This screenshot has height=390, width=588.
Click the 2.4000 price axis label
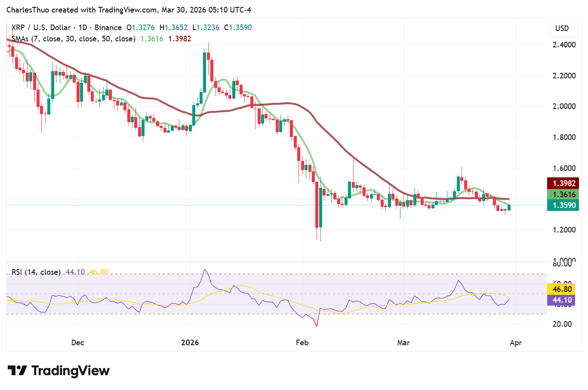point(564,44)
